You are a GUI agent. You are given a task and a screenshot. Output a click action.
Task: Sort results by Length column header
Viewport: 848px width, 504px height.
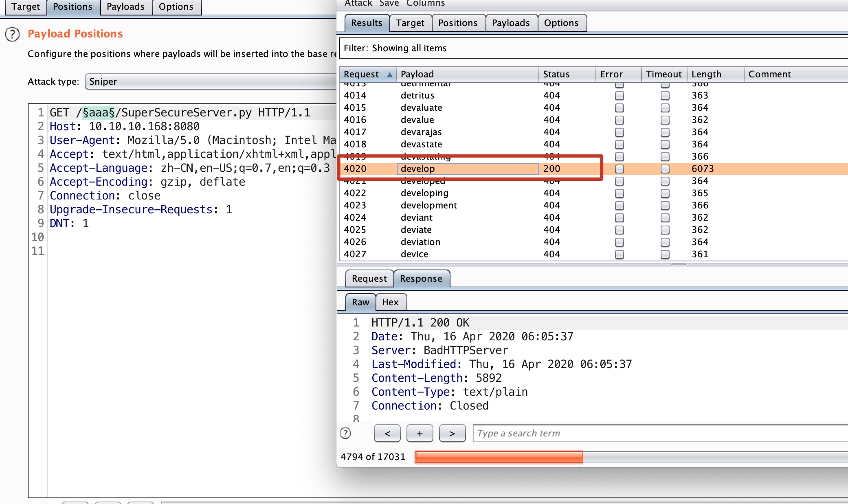click(706, 74)
